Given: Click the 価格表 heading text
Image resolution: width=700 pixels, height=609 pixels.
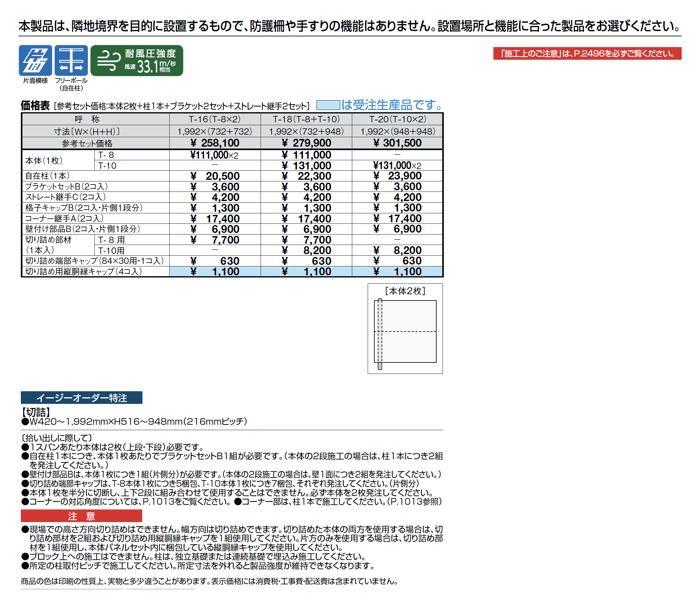Looking at the screenshot, I should [35, 105].
